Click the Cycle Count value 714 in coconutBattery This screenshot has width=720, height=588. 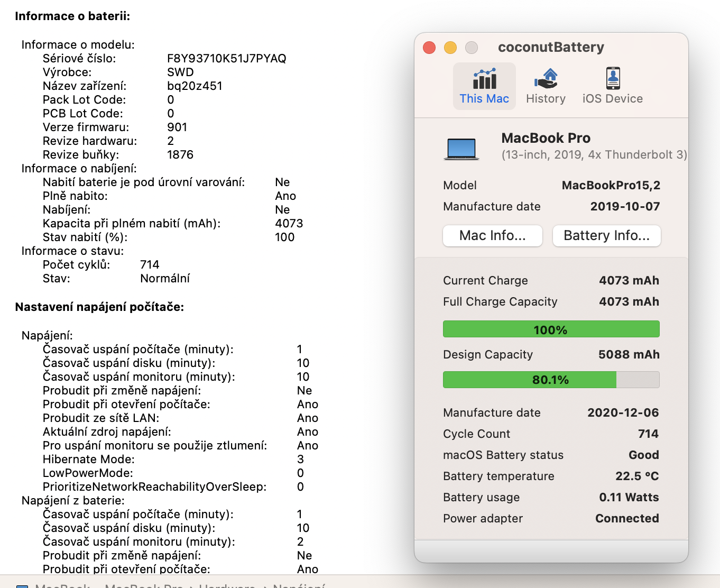point(648,434)
